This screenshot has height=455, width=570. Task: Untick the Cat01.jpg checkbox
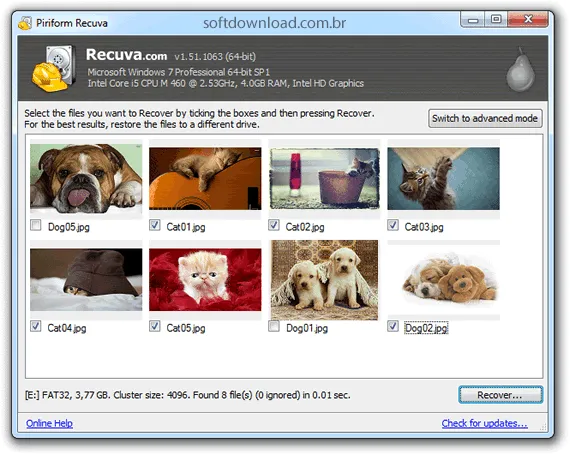[x=154, y=225]
